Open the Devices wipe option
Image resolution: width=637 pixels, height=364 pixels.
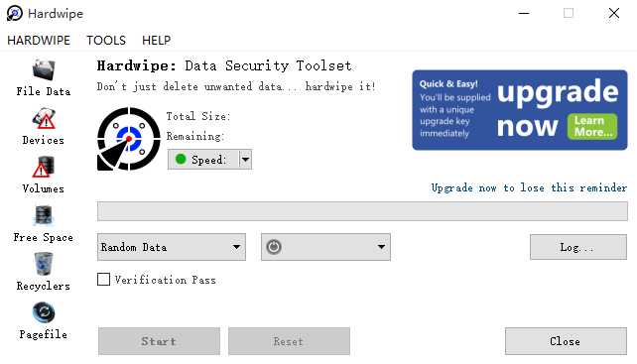pyautogui.click(x=43, y=119)
